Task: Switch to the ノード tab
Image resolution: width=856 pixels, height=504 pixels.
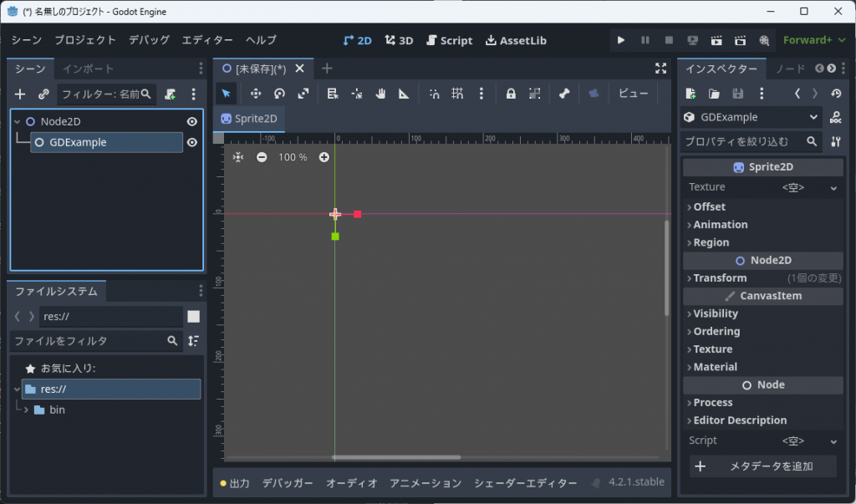Action: 790,69
